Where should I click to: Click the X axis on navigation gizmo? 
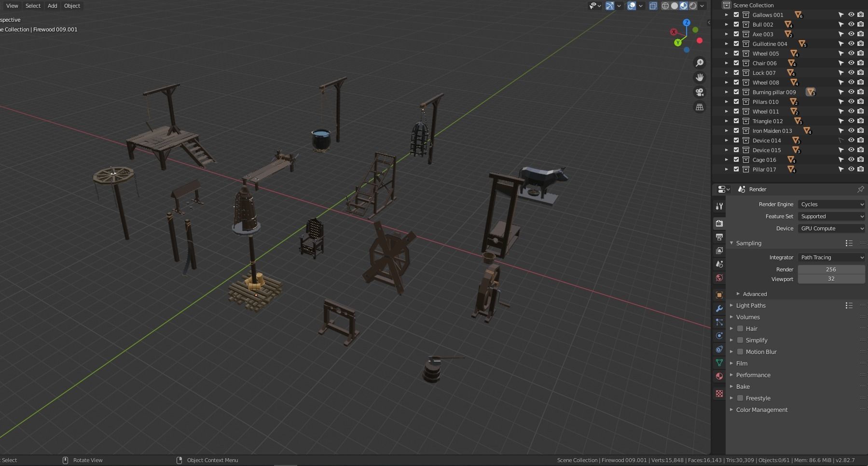pos(674,32)
